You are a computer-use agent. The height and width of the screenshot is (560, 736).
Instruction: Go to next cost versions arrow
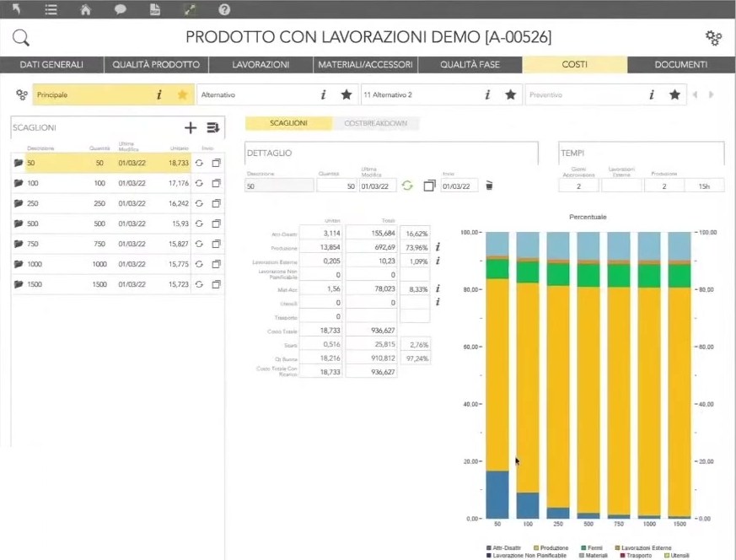711,94
